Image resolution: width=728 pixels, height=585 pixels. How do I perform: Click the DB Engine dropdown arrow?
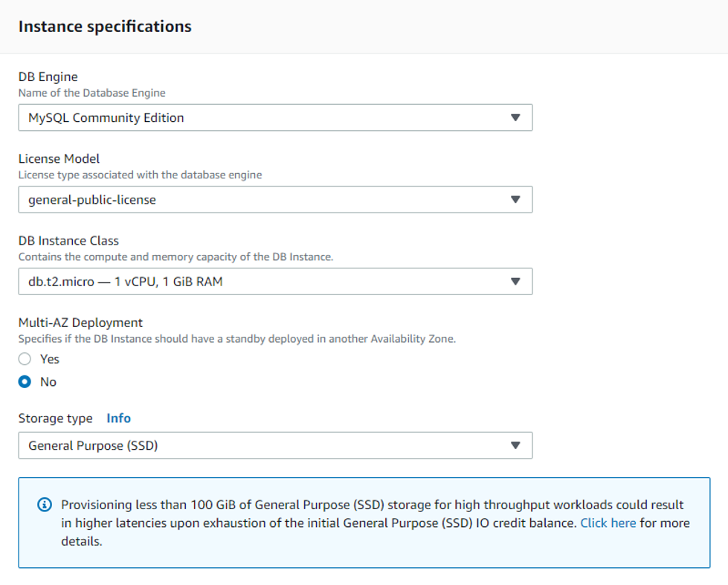(515, 117)
